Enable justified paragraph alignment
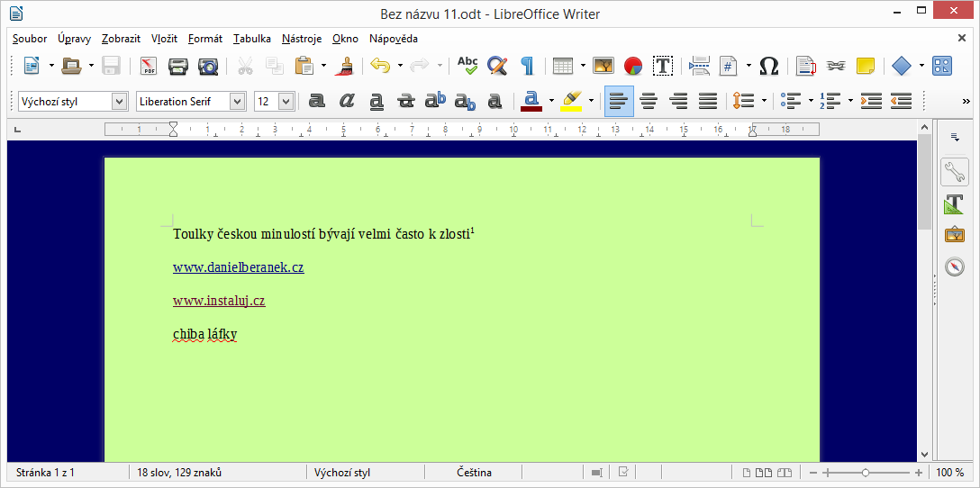The width and height of the screenshot is (980, 488). [707, 101]
